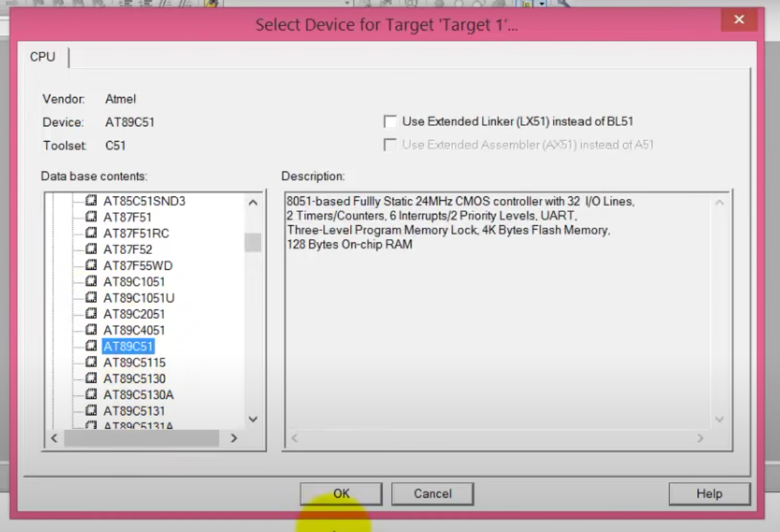The height and width of the screenshot is (532, 780).
Task: Open Help for device selection
Action: pos(709,494)
